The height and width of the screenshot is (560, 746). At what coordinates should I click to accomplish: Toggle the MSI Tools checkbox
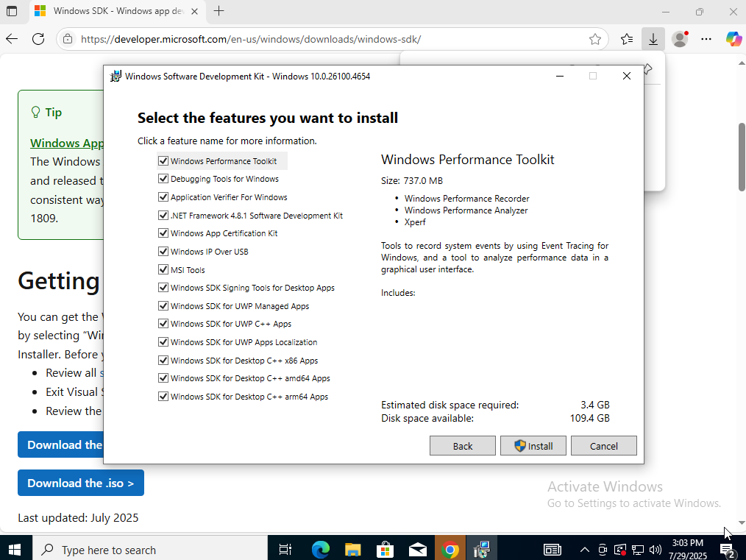[x=163, y=270]
